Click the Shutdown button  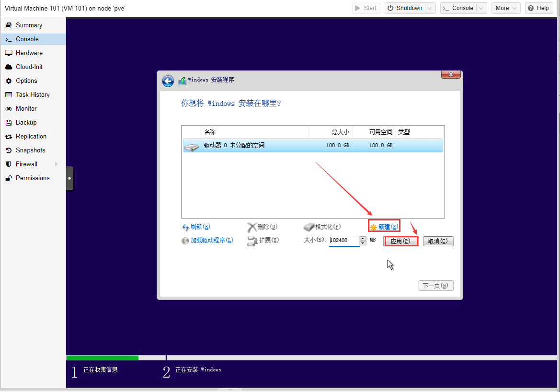coord(405,8)
